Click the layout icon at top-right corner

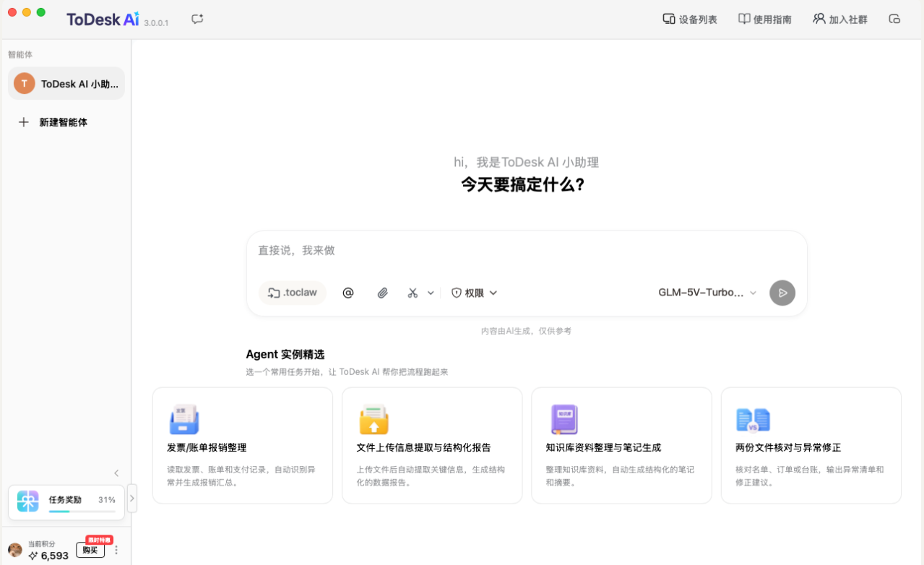pos(894,20)
